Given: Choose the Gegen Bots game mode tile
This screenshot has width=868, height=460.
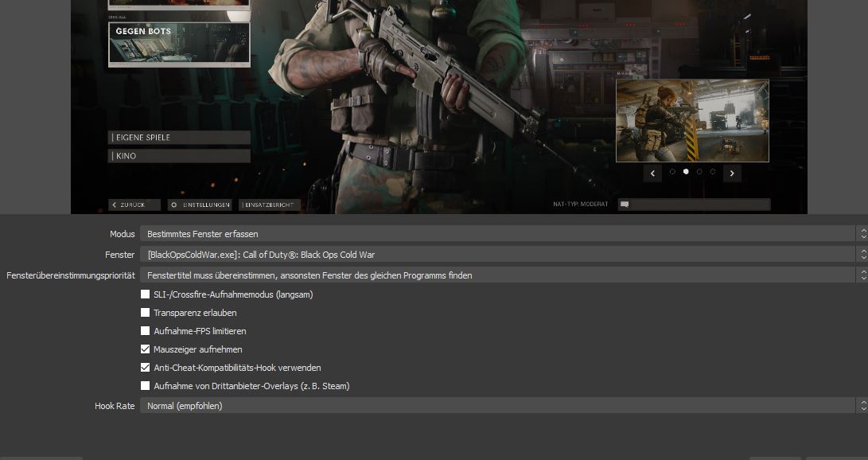Looking at the screenshot, I should [179, 44].
